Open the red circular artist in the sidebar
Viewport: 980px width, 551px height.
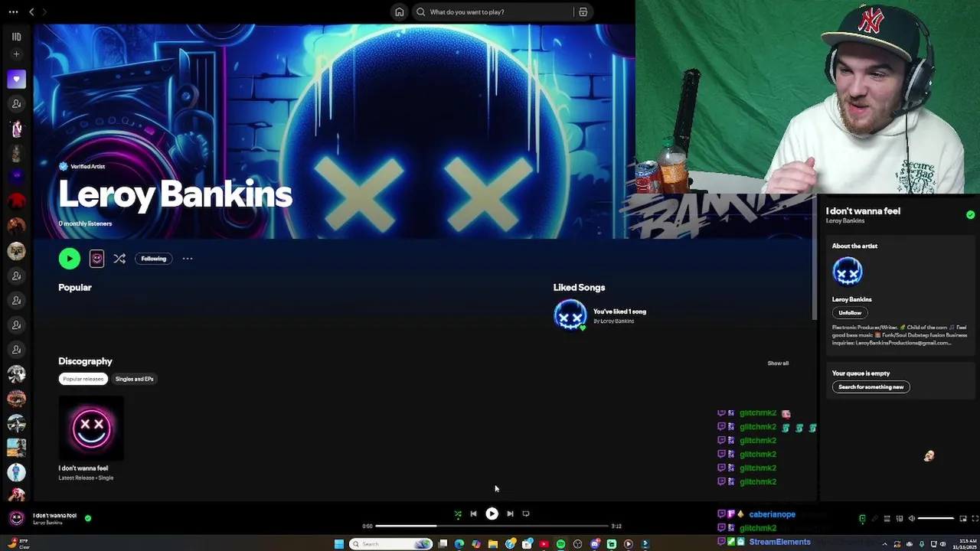tap(16, 201)
